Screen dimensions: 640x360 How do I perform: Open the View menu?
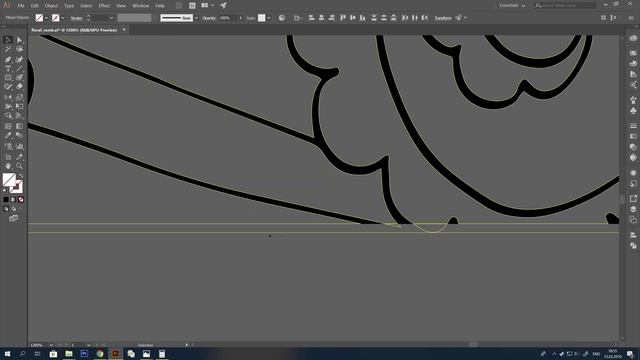tap(121, 6)
